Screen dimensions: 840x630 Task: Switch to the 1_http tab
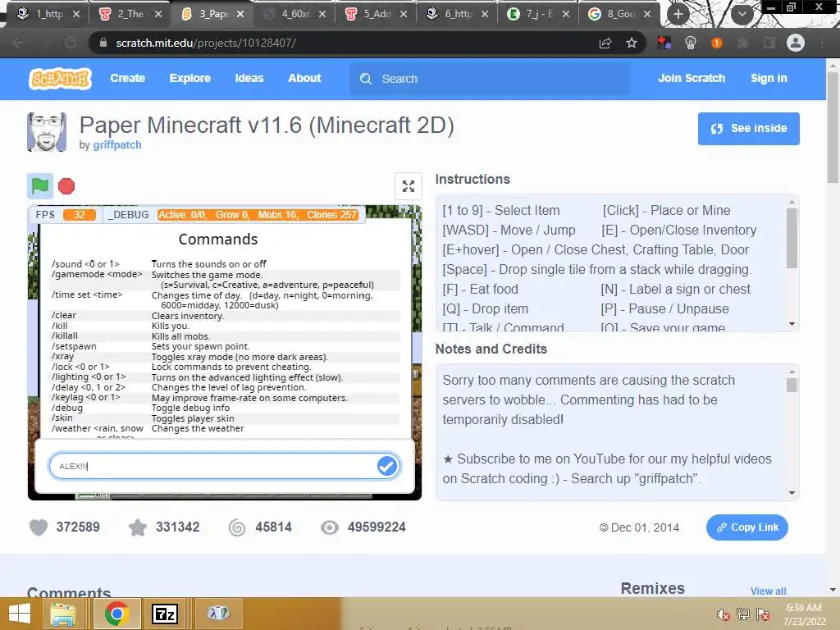(48, 14)
